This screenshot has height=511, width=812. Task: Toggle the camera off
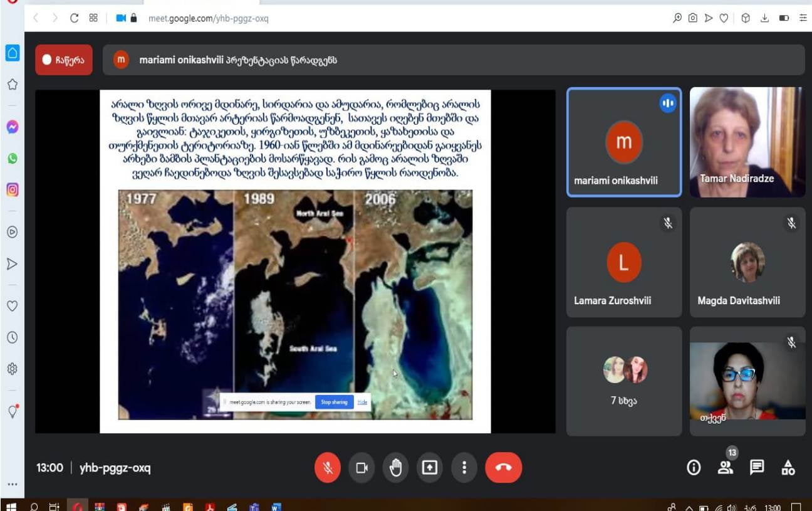click(x=362, y=468)
